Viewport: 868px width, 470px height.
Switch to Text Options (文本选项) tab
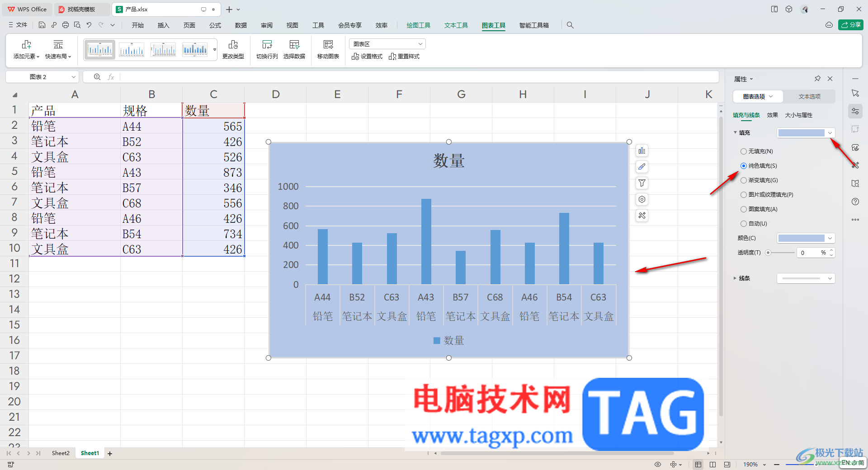tap(809, 96)
